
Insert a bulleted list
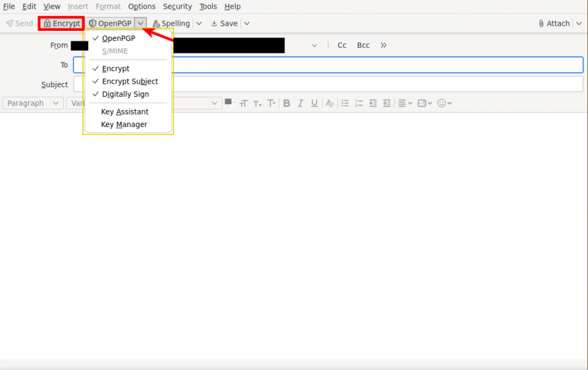[x=345, y=104]
